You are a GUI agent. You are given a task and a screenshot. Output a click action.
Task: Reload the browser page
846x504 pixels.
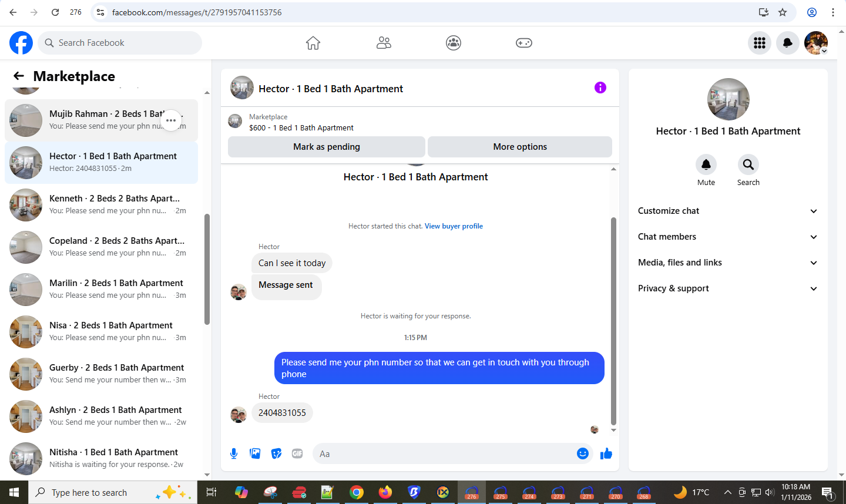[55, 12]
